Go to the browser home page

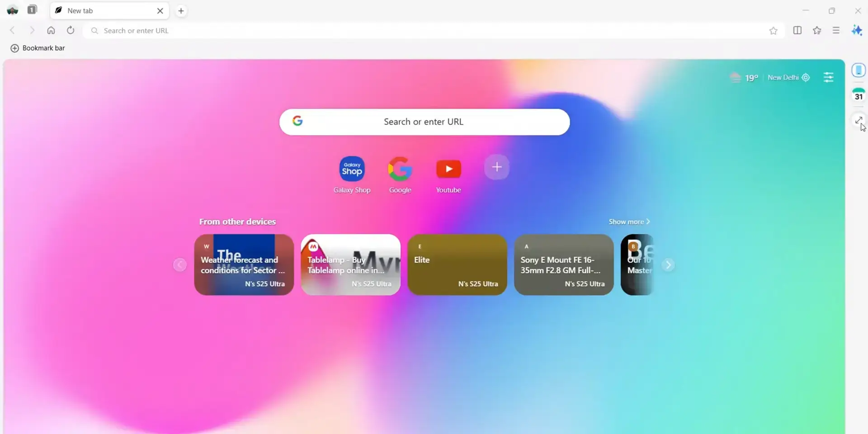tap(51, 30)
